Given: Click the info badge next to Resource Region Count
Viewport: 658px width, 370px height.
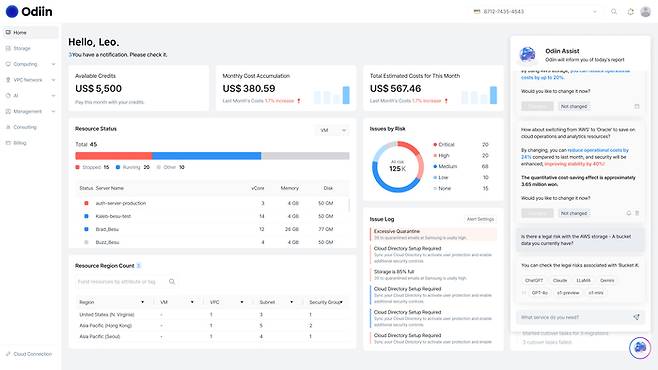Looking at the screenshot, I should [138, 266].
